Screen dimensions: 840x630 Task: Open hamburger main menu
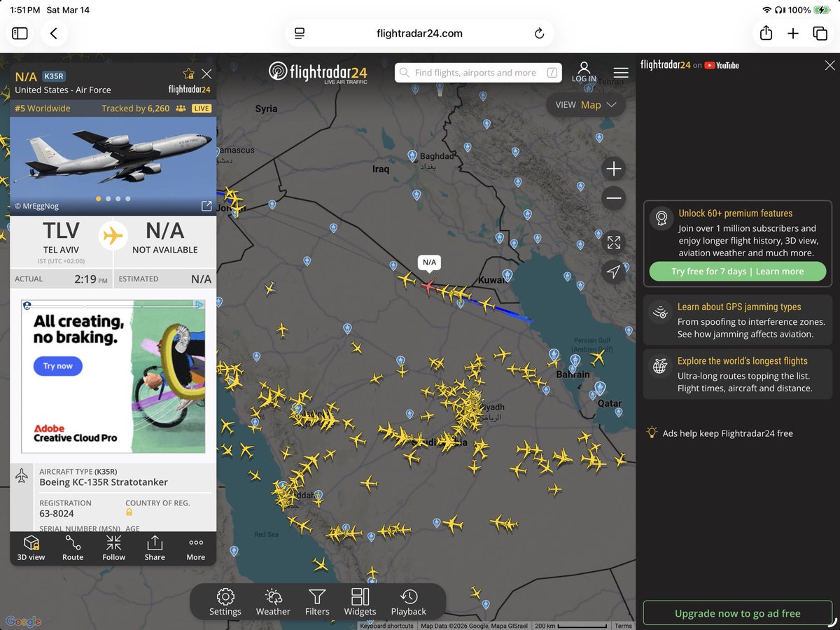click(x=621, y=73)
